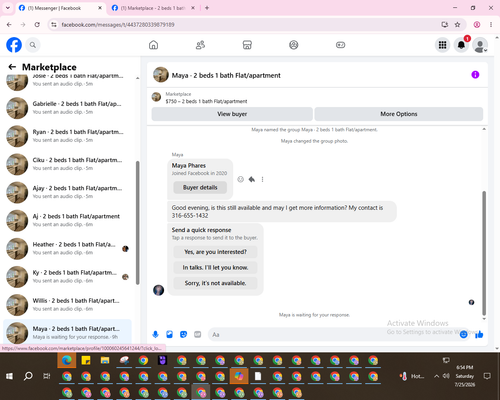Open the Windows notification center
The image size is (500, 400).
pyautogui.click(x=487, y=376)
